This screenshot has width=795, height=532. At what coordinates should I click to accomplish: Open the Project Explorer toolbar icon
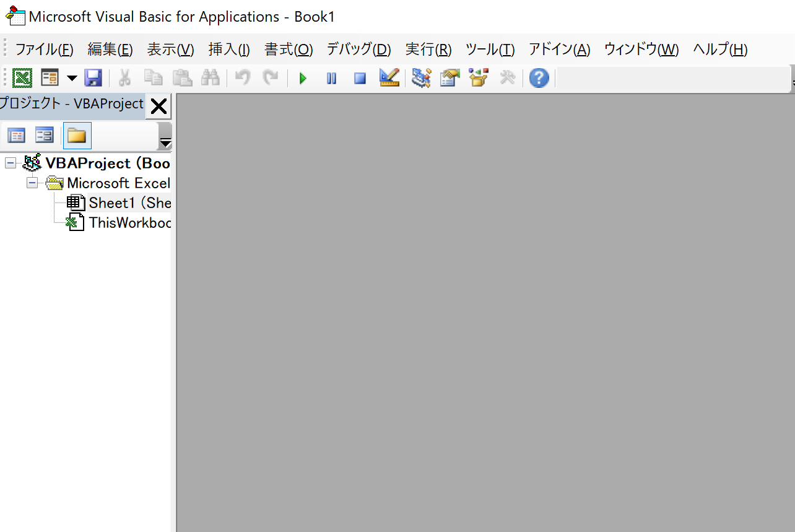click(x=421, y=78)
